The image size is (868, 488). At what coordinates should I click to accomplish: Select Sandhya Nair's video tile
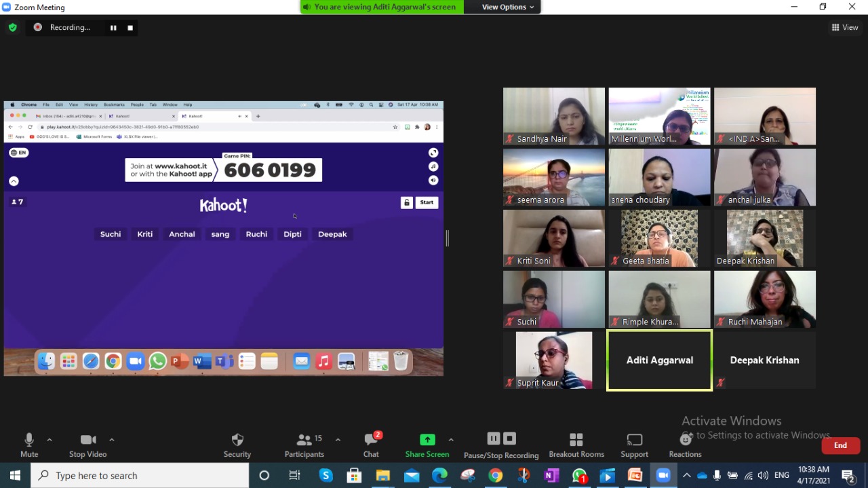coord(554,116)
